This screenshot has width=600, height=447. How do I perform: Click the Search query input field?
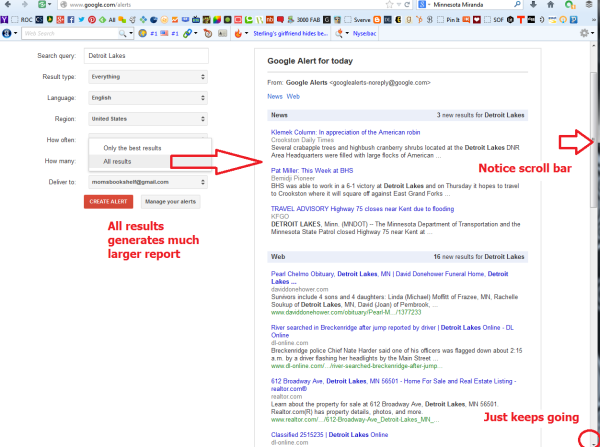tap(146, 56)
